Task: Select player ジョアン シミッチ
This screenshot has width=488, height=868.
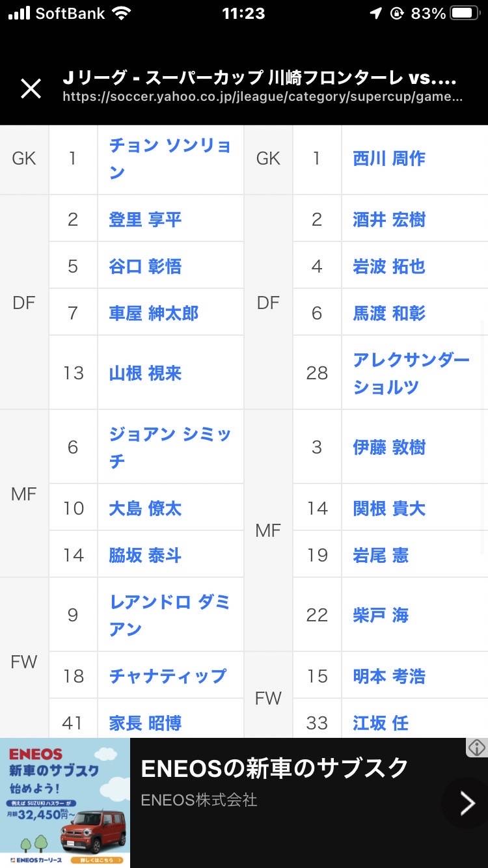Action: (170, 447)
